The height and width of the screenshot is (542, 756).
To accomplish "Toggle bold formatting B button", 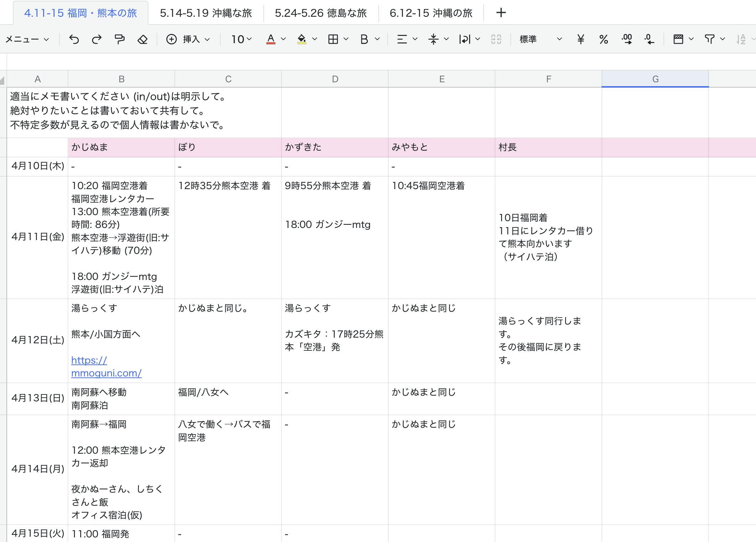I will (x=364, y=39).
